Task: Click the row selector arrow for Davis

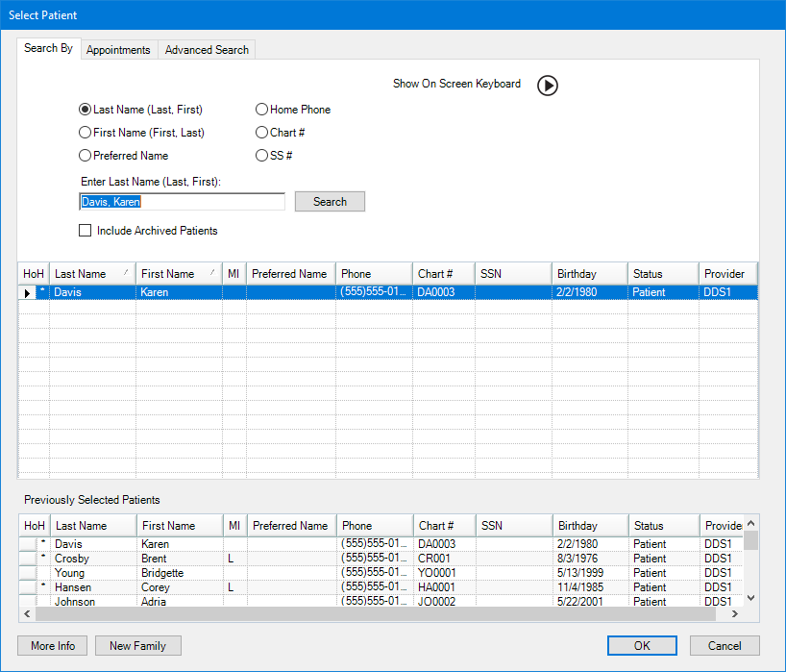Action: coord(27,293)
